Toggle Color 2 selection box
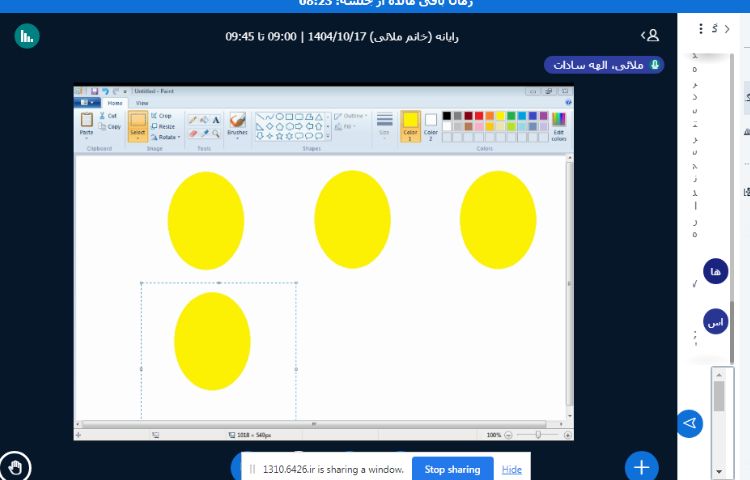This screenshot has height=480, width=750. (431, 124)
